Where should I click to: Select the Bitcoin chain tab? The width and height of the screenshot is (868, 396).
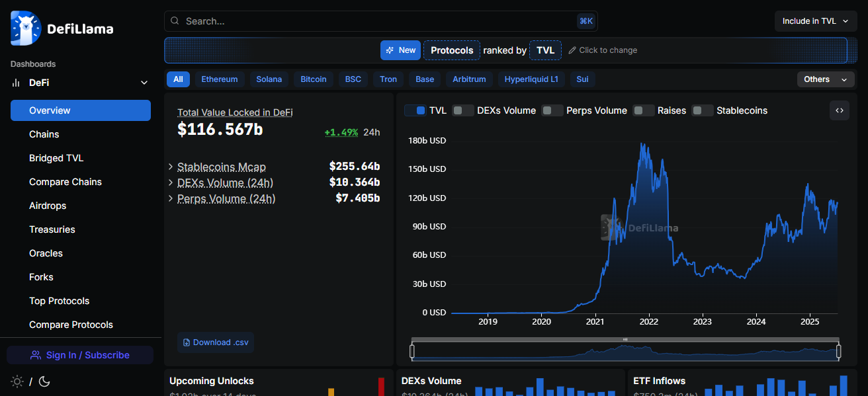click(314, 79)
